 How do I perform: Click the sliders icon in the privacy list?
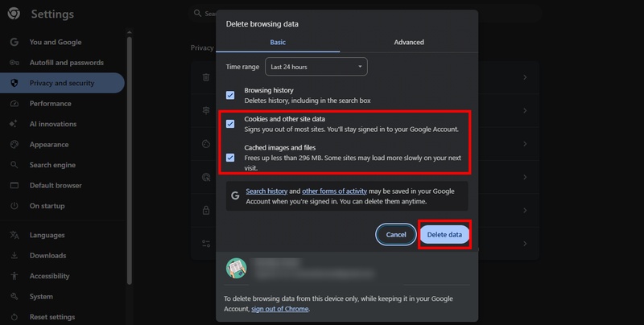tap(206, 244)
